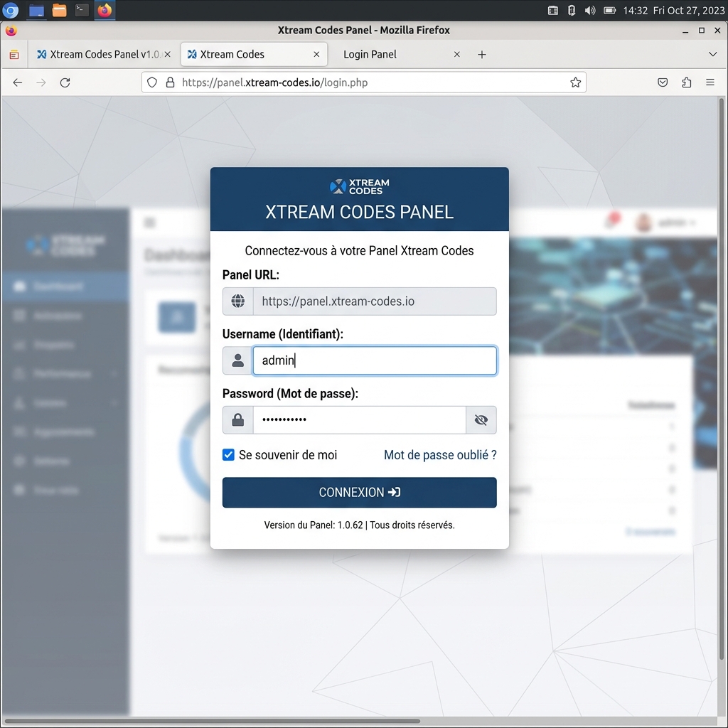The width and height of the screenshot is (728, 728).
Task: Open the Extensions puzzle icon
Action: point(686,82)
